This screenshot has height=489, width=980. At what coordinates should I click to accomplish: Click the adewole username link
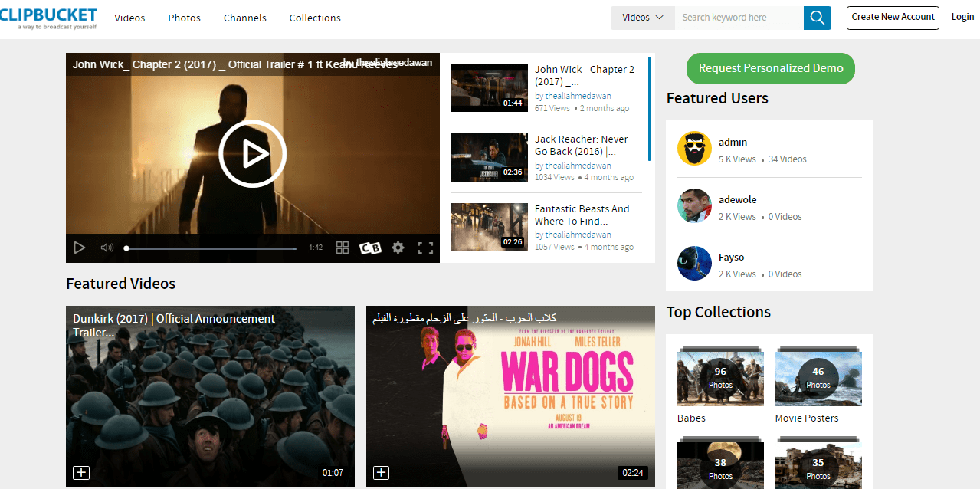point(737,199)
